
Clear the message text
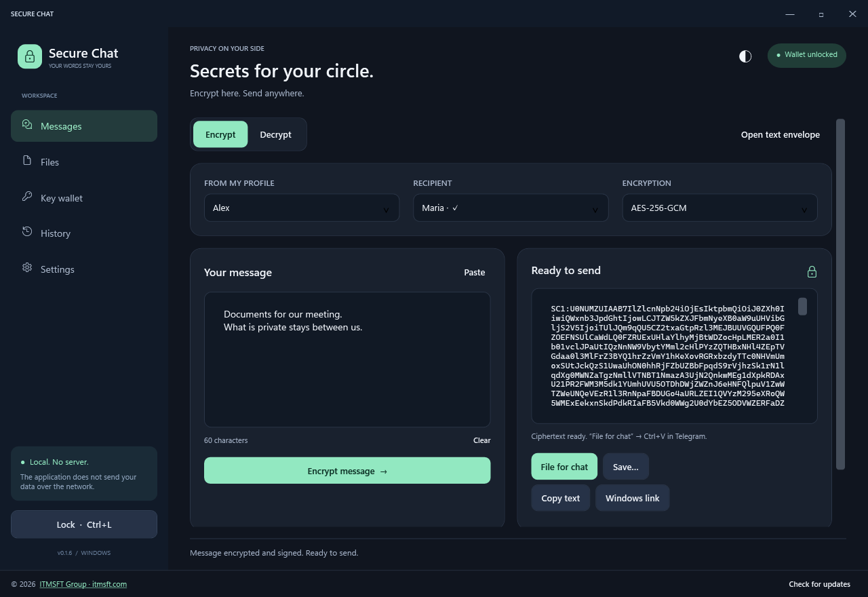coord(482,440)
